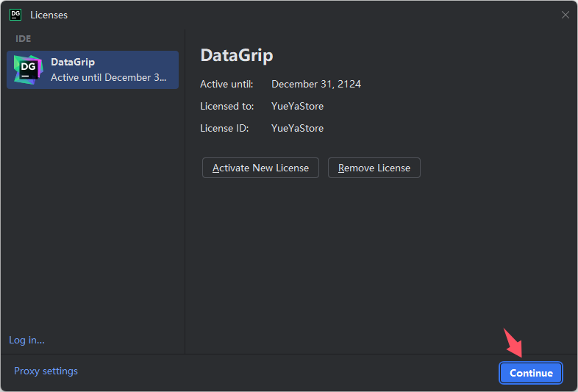Click the License ID label
578x392 pixels.
pos(224,128)
